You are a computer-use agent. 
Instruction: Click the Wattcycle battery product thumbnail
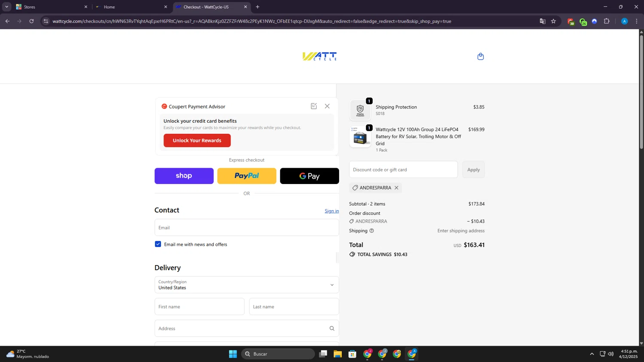pos(360,137)
